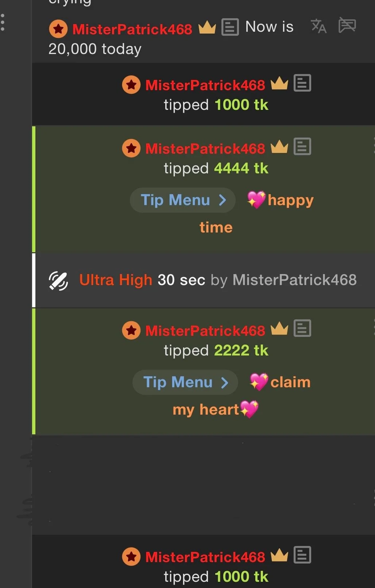Click star avatar in first 1000 tk tip
This screenshot has width=375, height=588.
pyautogui.click(x=131, y=85)
